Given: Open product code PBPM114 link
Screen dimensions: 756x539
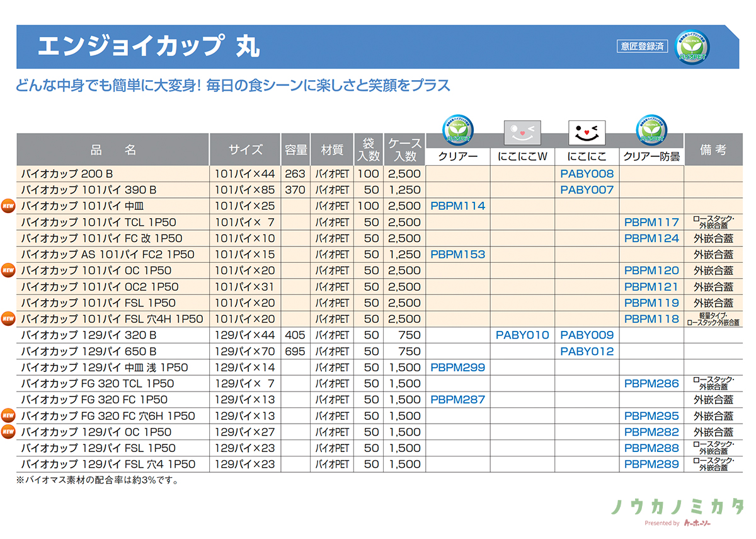Looking at the screenshot, I should [x=458, y=206].
